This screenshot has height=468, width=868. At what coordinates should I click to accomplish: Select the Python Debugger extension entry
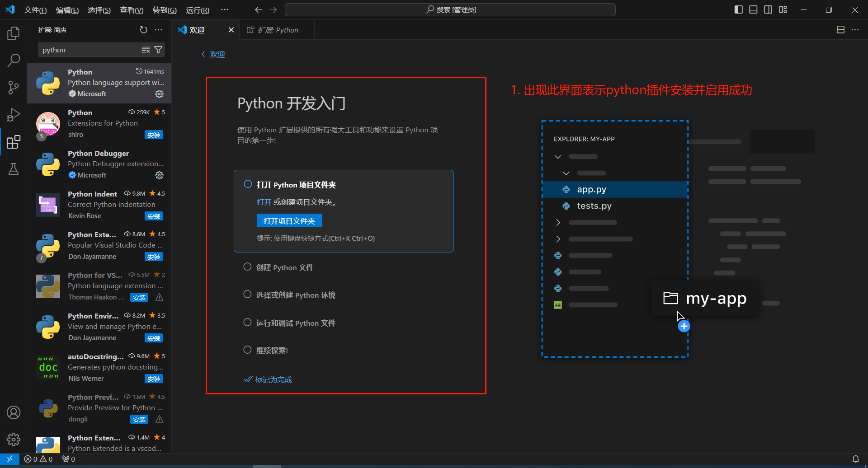(99, 164)
